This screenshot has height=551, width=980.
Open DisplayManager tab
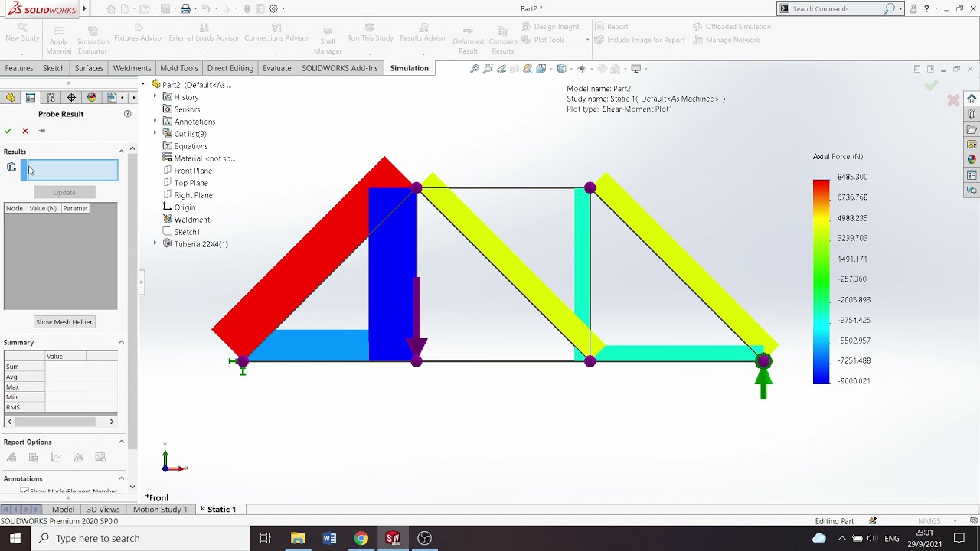click(92, 97)
